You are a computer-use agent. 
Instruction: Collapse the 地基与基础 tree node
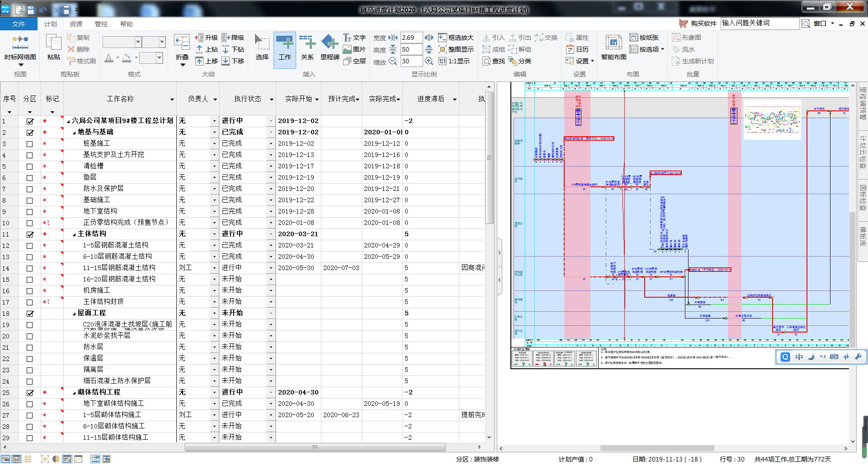[x=75, y=132]
